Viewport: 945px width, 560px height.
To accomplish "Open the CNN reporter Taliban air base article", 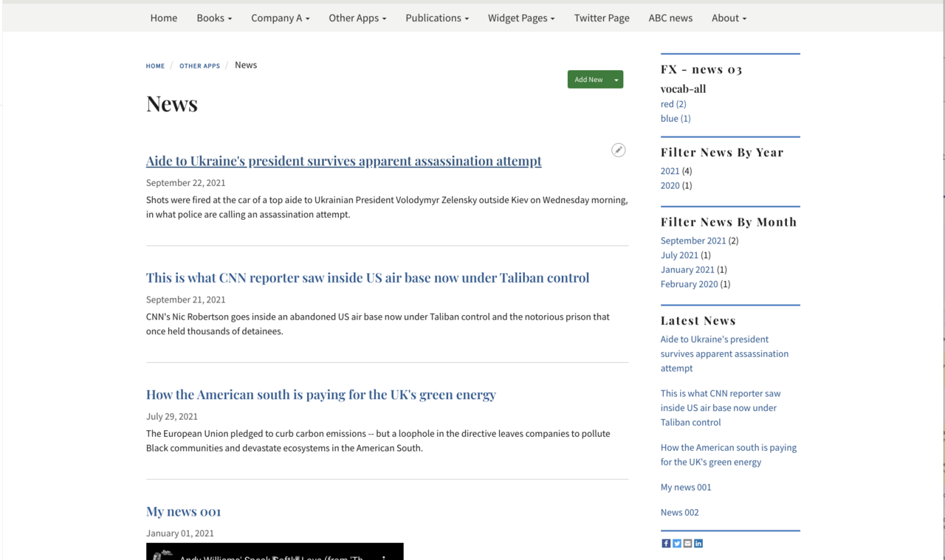I will click(368, 278).
